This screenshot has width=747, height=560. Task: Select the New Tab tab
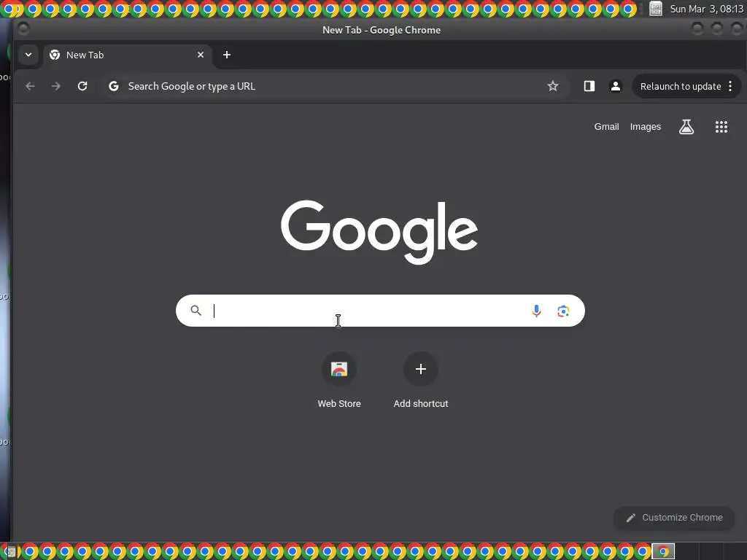click(x=127, y=55)
